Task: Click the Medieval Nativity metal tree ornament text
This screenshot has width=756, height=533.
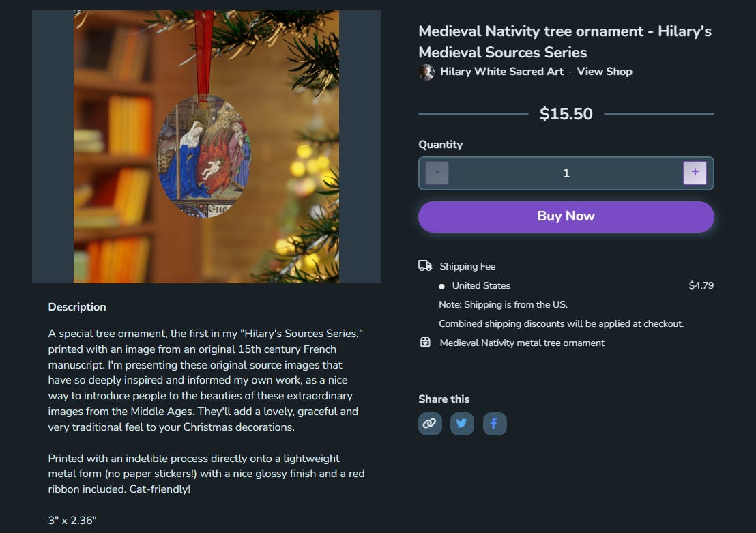Action: coord(522,343)
